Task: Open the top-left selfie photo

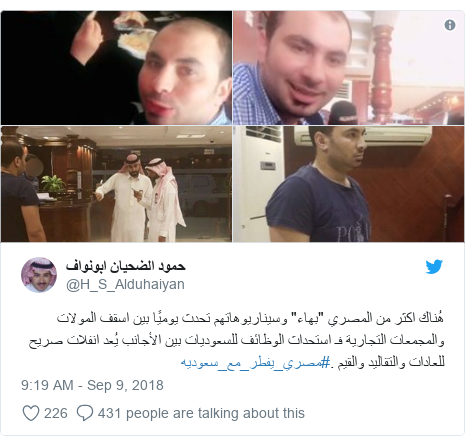Action: click(x=116, y=68)
